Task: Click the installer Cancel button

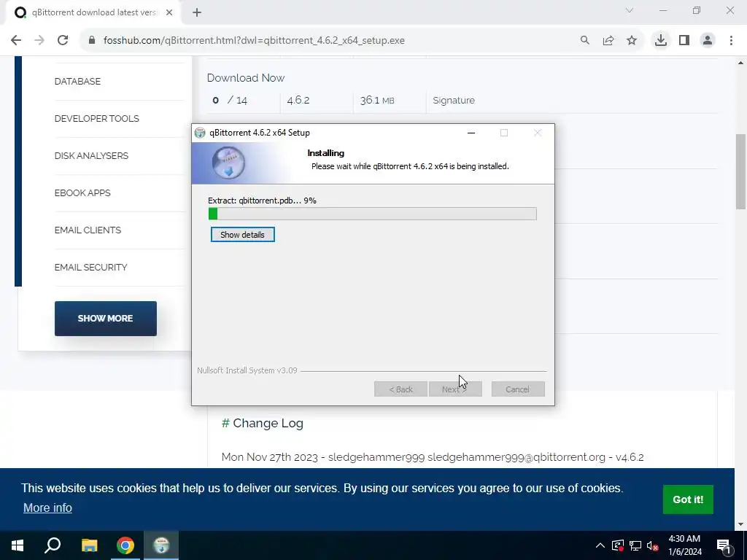Action: click(x=518, y=389)
